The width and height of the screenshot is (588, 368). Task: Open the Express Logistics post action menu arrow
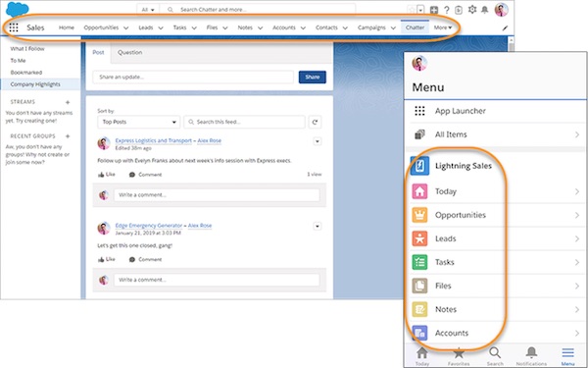click(318, 141)
